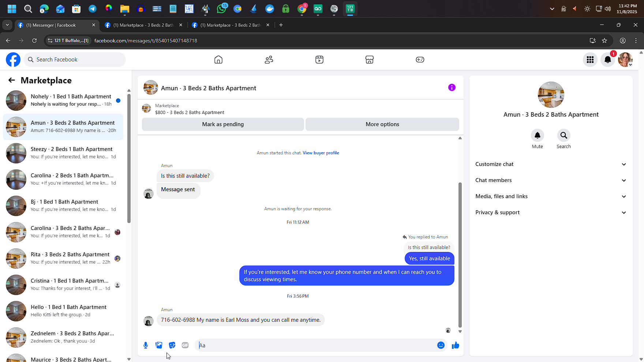
Task: Open the Facebook Home icon
Action: tap(218, 60)
